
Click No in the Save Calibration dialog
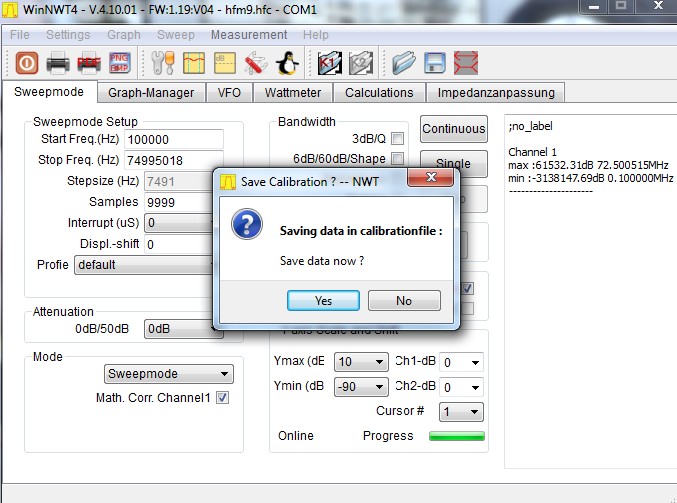point(404,301)
